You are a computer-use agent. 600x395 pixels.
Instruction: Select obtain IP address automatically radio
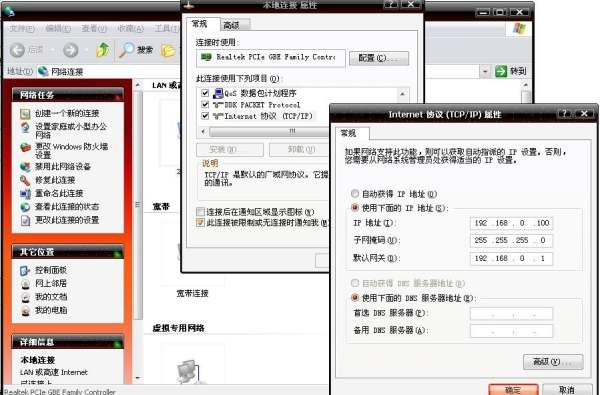pyautogui.click(x=355, y=194)
